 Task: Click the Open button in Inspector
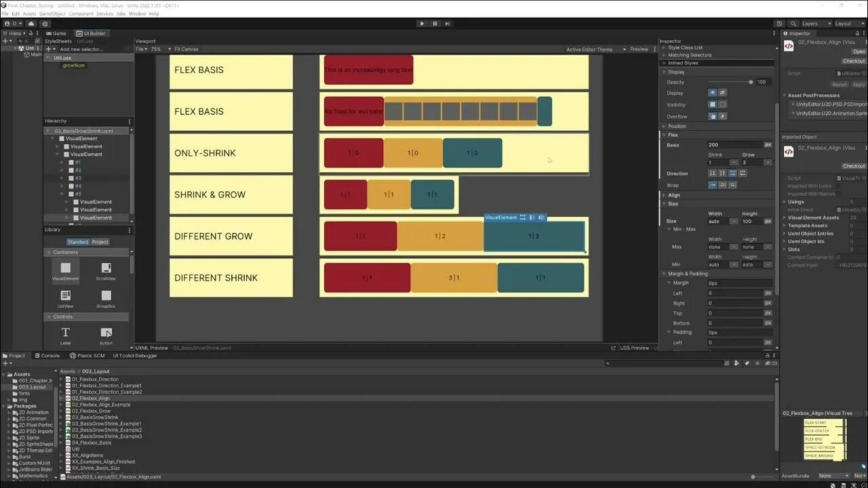point(859,52)
